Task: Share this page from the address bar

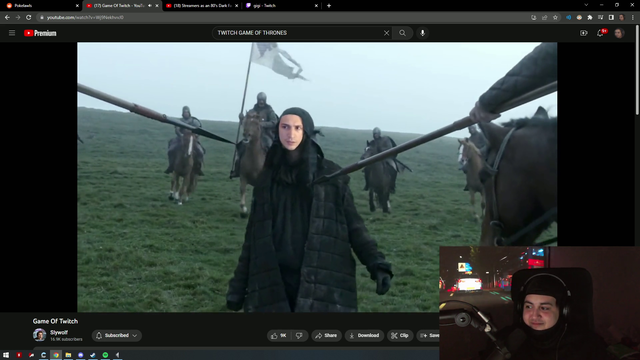Action: [x=544, y=18]
